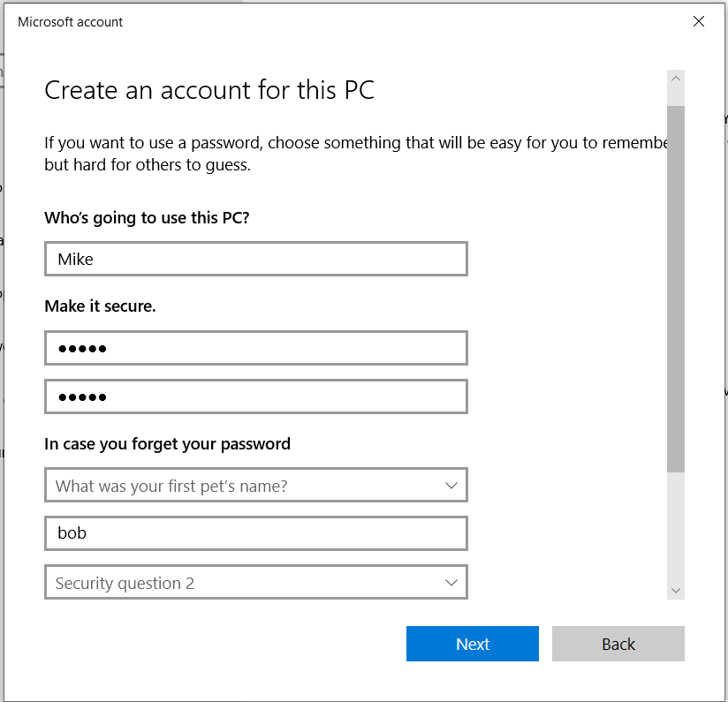Click the "Create an account for this PC" heading
Screen dimensions: 728x702
tap(209, 90)
